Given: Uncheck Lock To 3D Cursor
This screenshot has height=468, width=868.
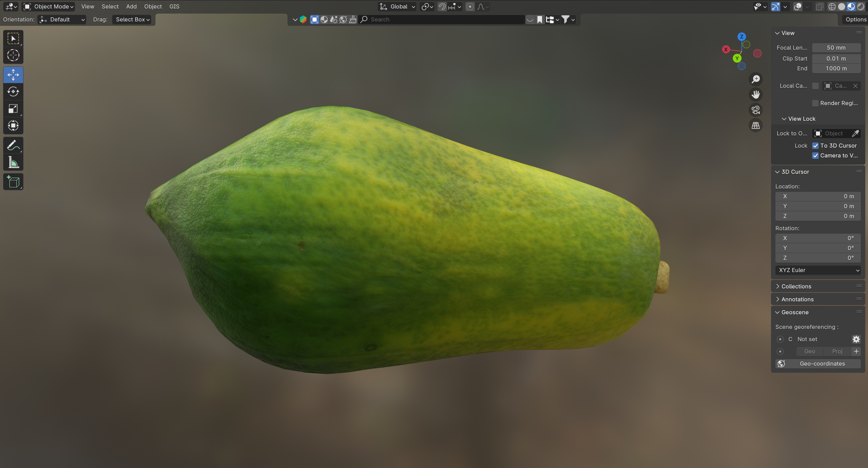Looking at the screenshot, I should tap(816, 146).
